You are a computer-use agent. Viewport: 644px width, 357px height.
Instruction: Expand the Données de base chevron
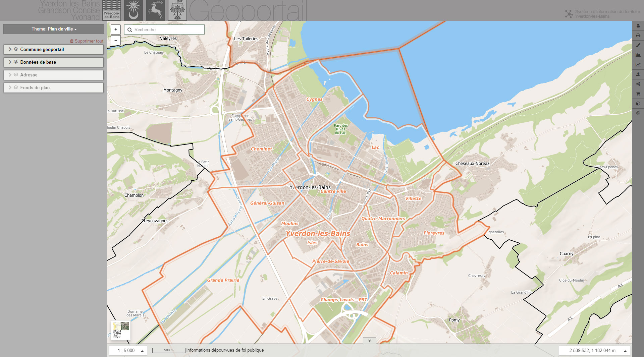tap(10, 62)
